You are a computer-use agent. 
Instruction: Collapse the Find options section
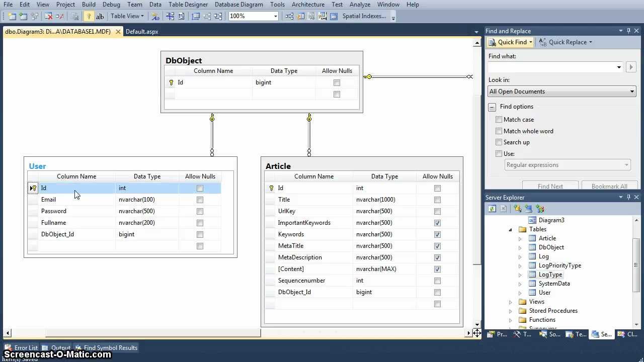[492, 107]
